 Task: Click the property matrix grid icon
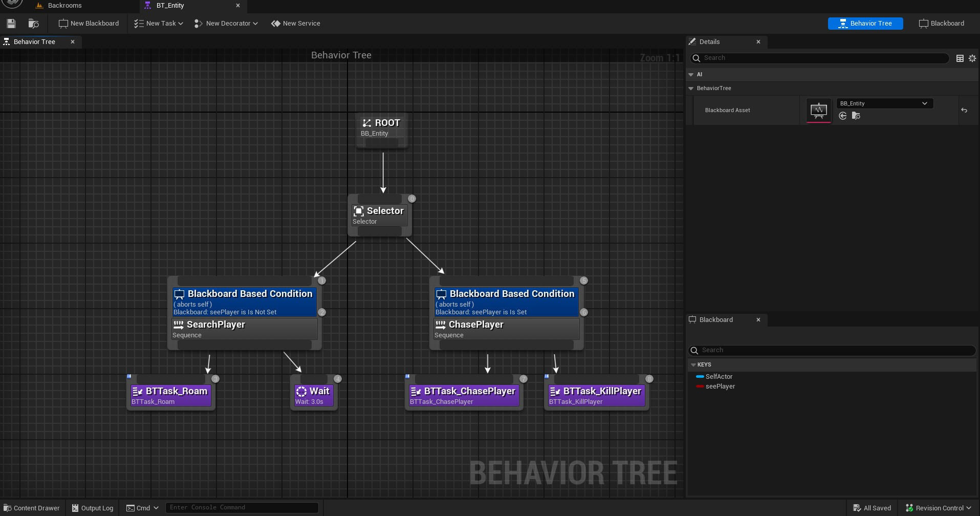click(x=960, y=58)
